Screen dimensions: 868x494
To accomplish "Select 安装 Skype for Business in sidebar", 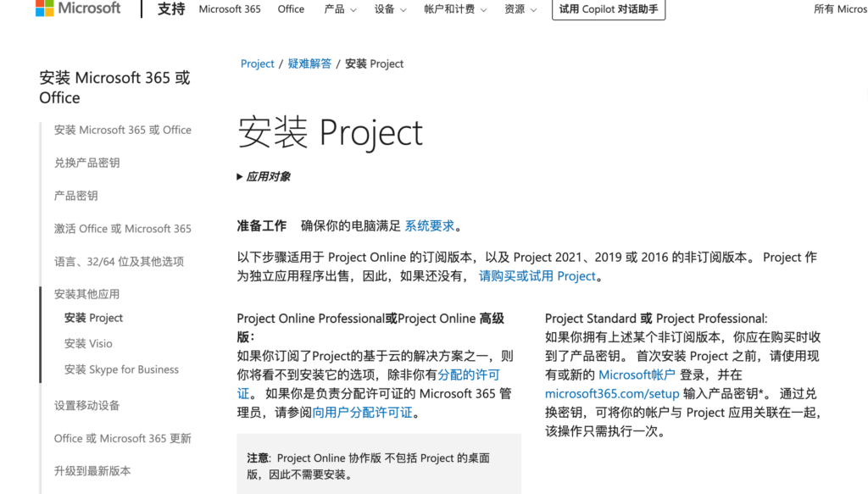I will click(121, 369).
